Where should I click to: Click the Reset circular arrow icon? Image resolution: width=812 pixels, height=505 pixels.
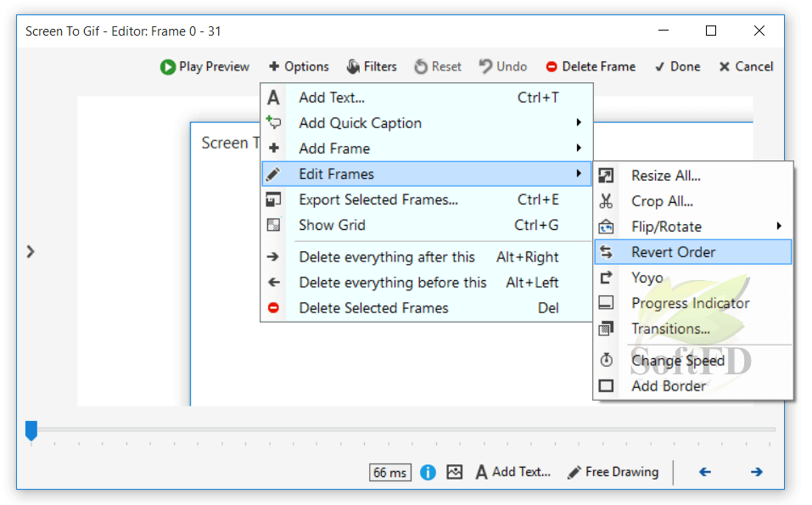(x=421, y=67)
